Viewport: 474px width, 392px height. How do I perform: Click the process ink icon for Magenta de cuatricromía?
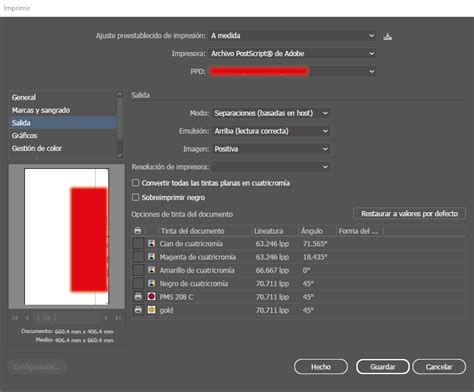(x=152, y=257)
